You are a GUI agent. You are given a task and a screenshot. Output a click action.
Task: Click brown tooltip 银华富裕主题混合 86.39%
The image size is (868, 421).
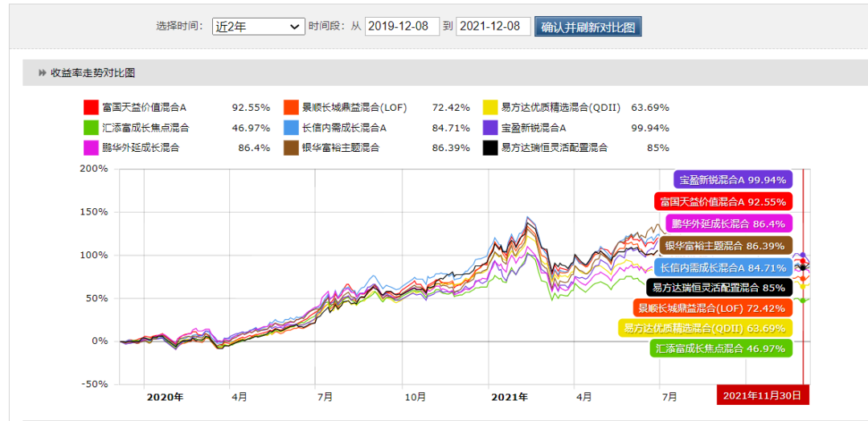pos(726,246)
